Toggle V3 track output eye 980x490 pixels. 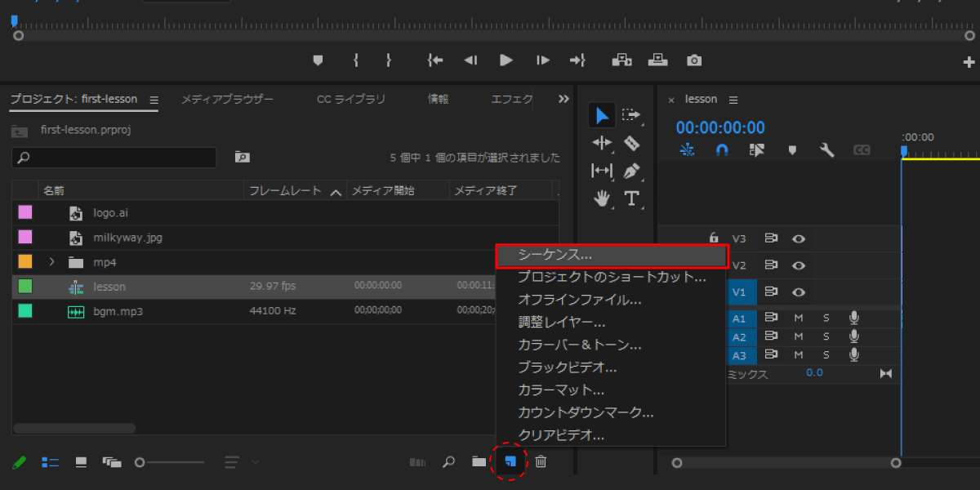[799, 238]
